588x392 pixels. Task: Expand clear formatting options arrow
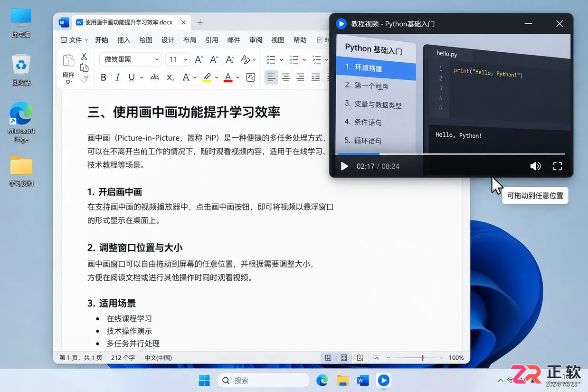click(254, 60)
